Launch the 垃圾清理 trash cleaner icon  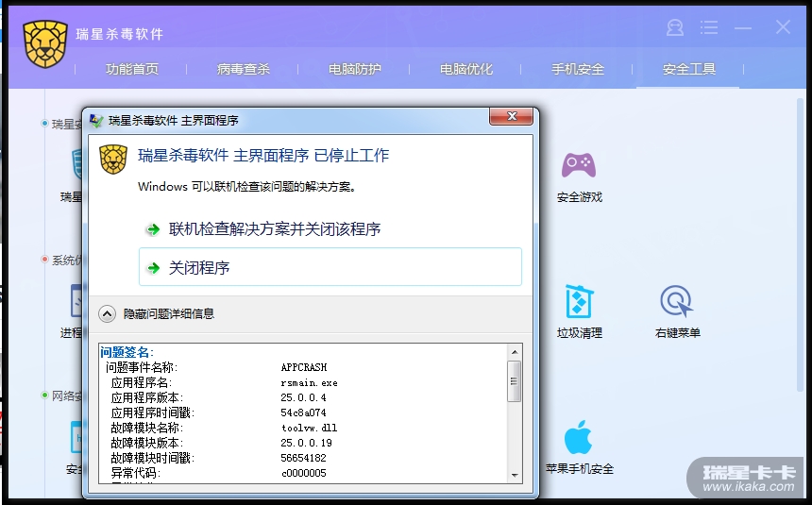pyautogui.click(x=579, y=301)
